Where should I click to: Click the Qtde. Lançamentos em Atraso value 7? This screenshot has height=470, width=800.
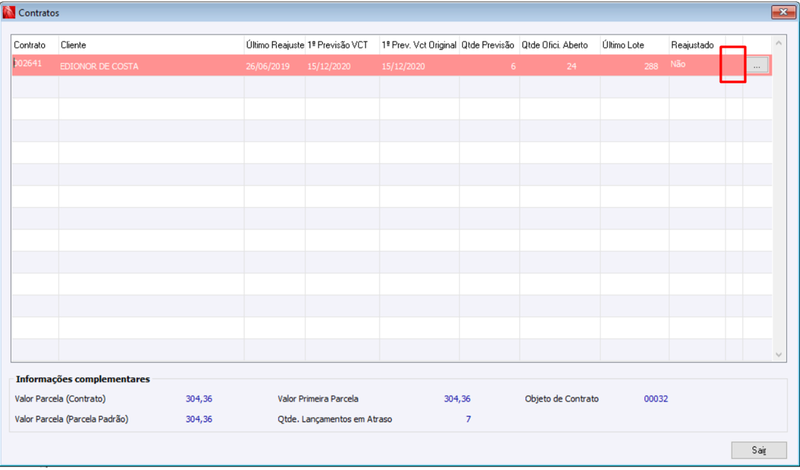coord(468,419)
